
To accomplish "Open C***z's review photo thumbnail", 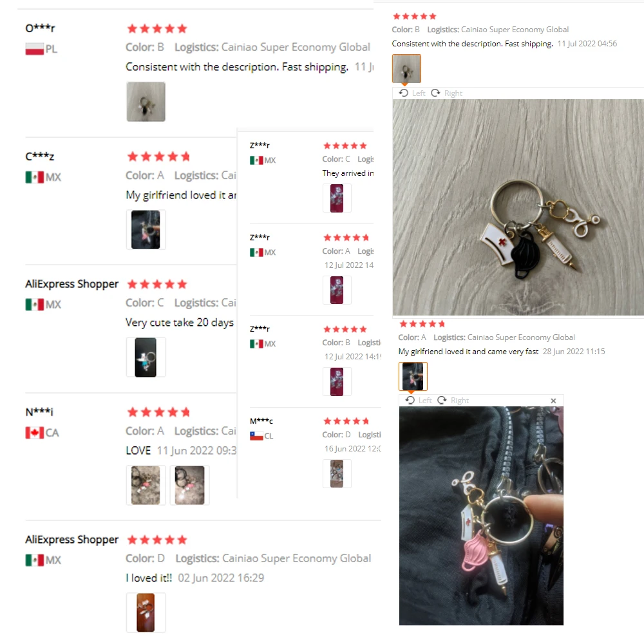I will [146, 230].
